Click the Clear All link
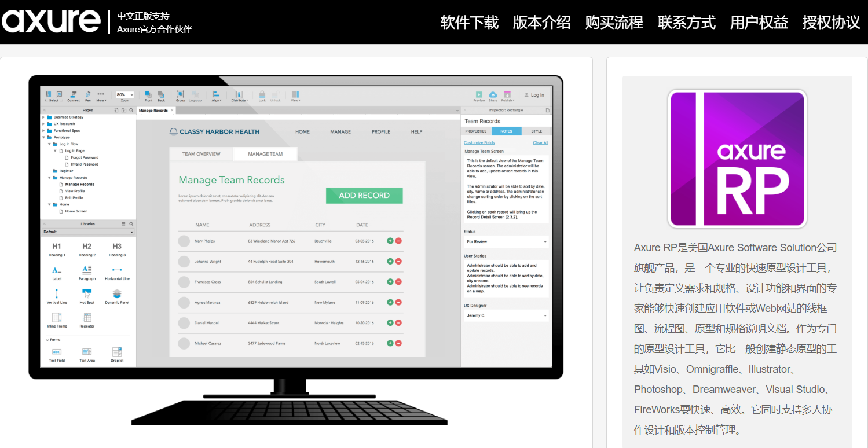This screenshot has width=868, height=448. (540, 142)
